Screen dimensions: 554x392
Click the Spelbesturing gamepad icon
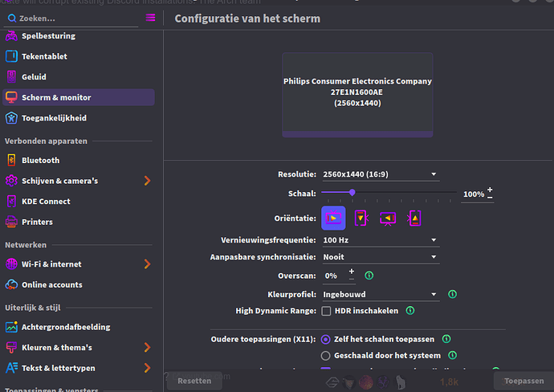(x=11, y=36)
